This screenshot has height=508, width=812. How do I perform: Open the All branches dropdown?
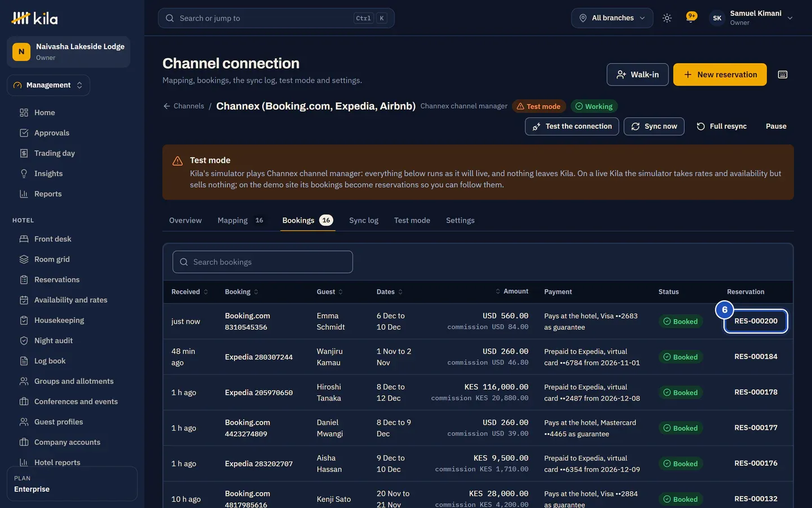(x=612, y=18)
